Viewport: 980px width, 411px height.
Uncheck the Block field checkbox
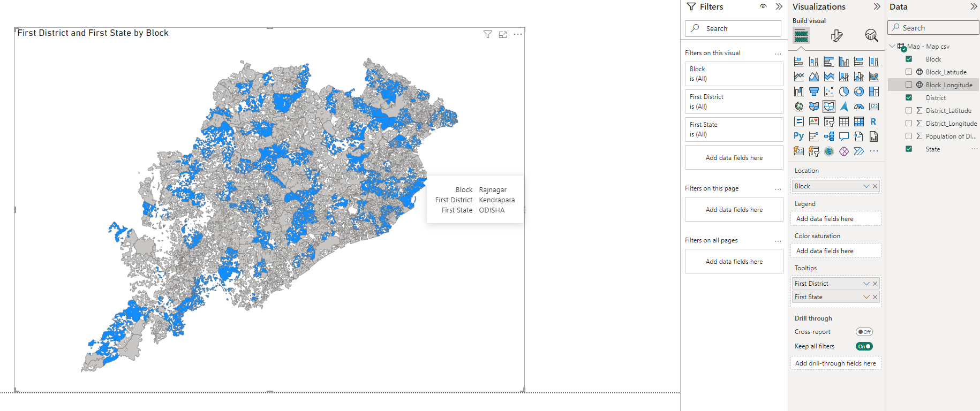(x=909, y=59)
